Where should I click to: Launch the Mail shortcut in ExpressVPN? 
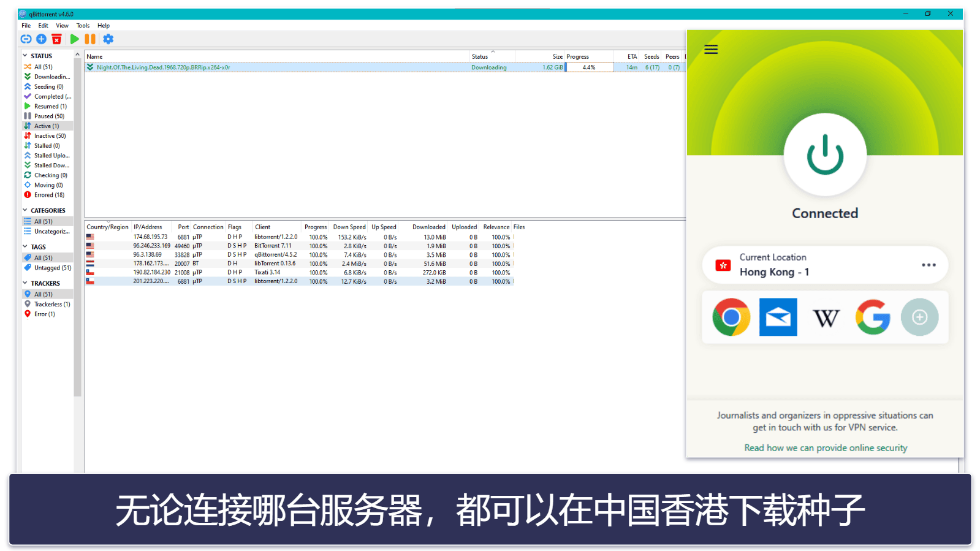point(778,317)
